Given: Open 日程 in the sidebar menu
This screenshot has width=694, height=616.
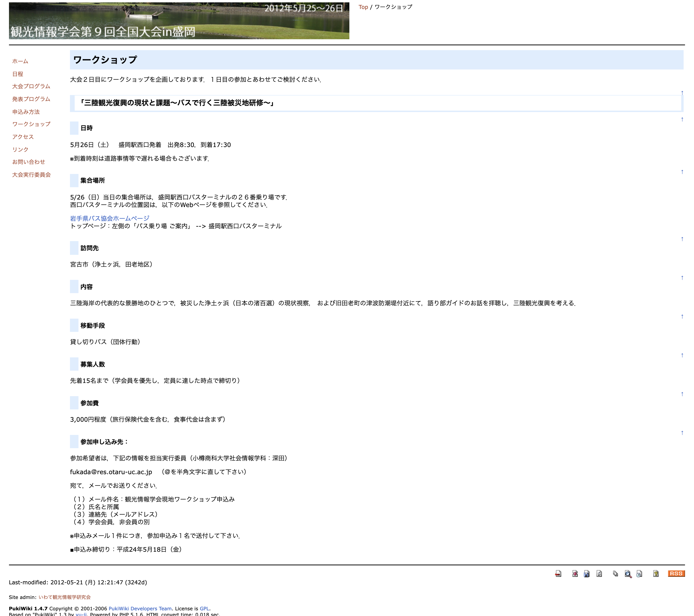Looking at the screenshot, I should point(18,74).
